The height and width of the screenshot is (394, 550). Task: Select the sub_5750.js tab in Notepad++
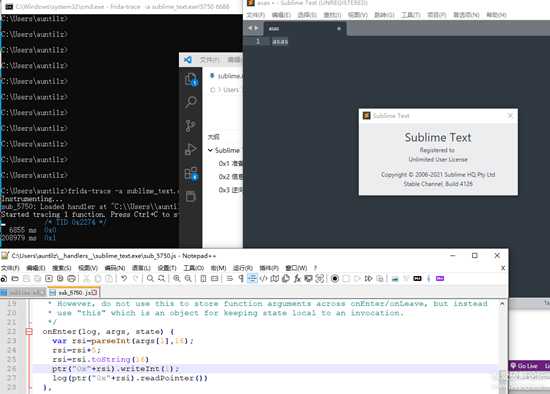74,292
